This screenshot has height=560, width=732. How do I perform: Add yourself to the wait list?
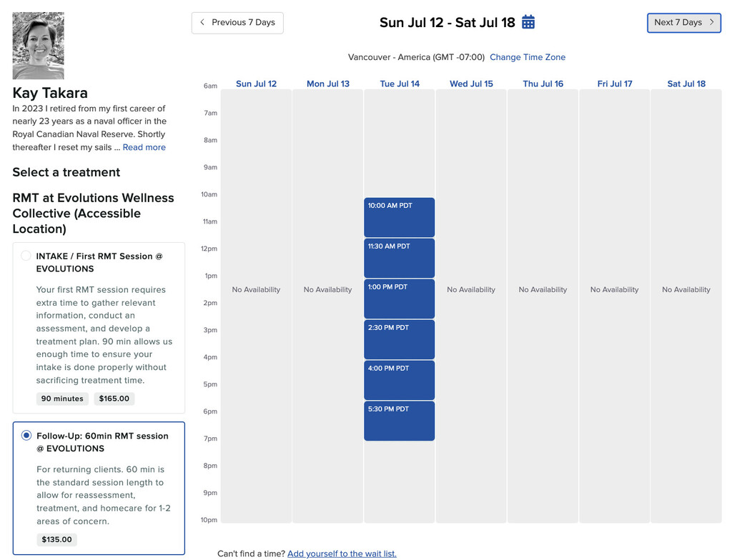point(342,554)
